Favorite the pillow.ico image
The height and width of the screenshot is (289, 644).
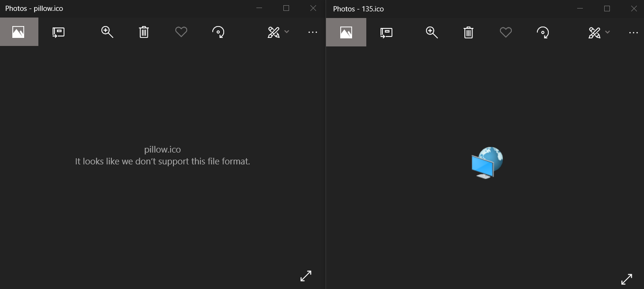tap(181, 32)
